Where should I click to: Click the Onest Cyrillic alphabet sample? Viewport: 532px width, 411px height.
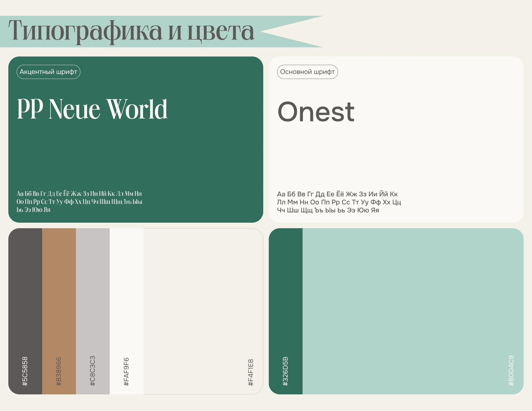(339, 202)
